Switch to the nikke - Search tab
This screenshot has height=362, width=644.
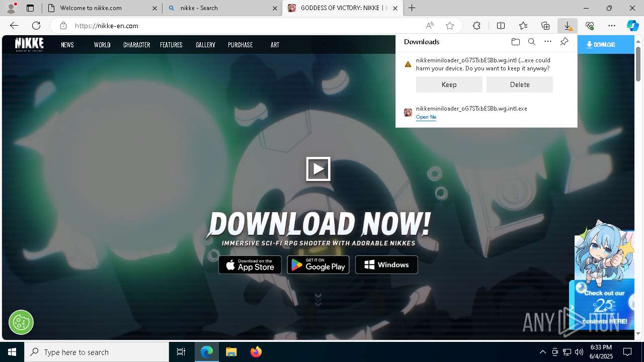click(222, 8)
